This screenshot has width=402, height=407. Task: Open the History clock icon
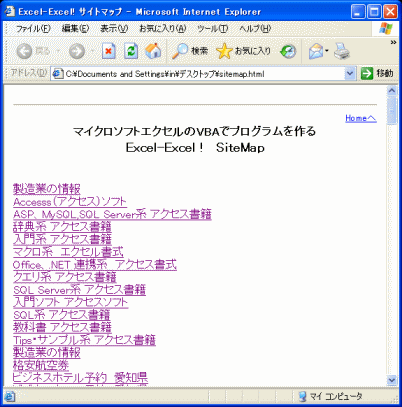288,51
